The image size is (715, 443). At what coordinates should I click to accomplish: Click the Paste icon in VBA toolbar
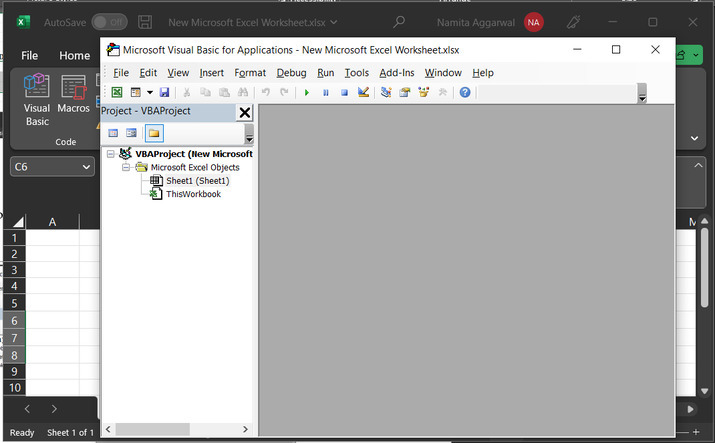click(x=224, y=93)
